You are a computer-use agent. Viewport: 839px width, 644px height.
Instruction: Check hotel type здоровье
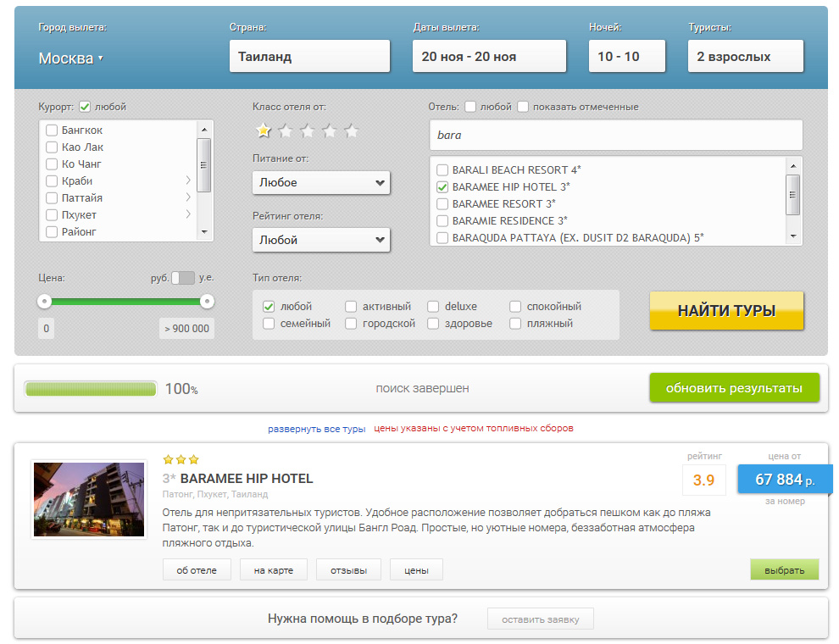433,324
